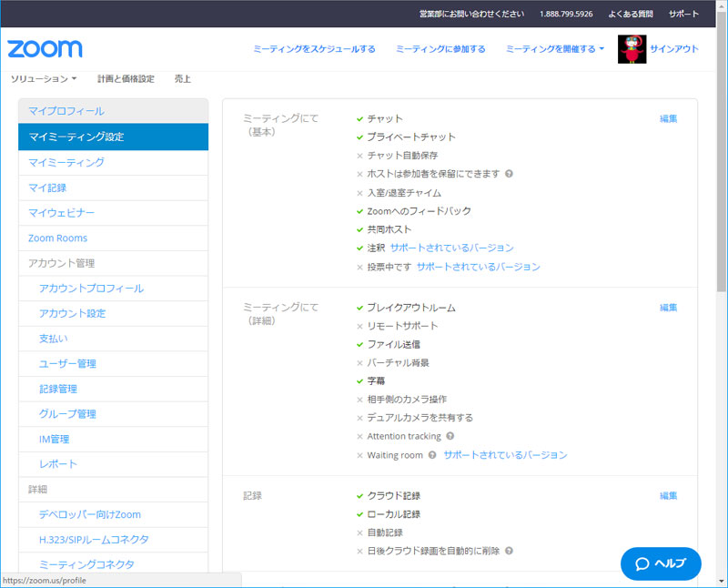Screen dimensions: 728x588
Task: Click the Zoom logo
Action: tap(45, 49)
